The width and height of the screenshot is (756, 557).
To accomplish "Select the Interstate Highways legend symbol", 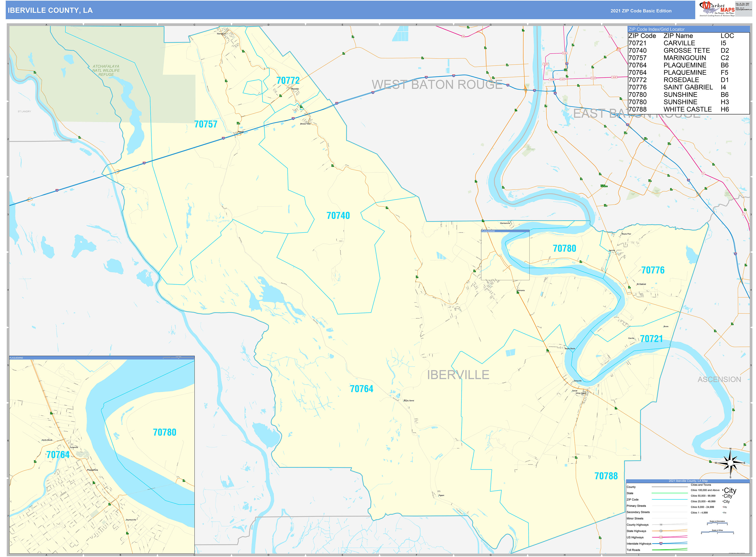I will click(662, 544).
